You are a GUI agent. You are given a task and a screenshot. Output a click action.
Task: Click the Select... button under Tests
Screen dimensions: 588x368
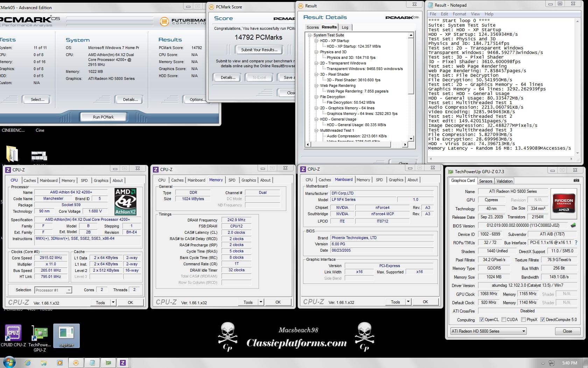[37, 100]
